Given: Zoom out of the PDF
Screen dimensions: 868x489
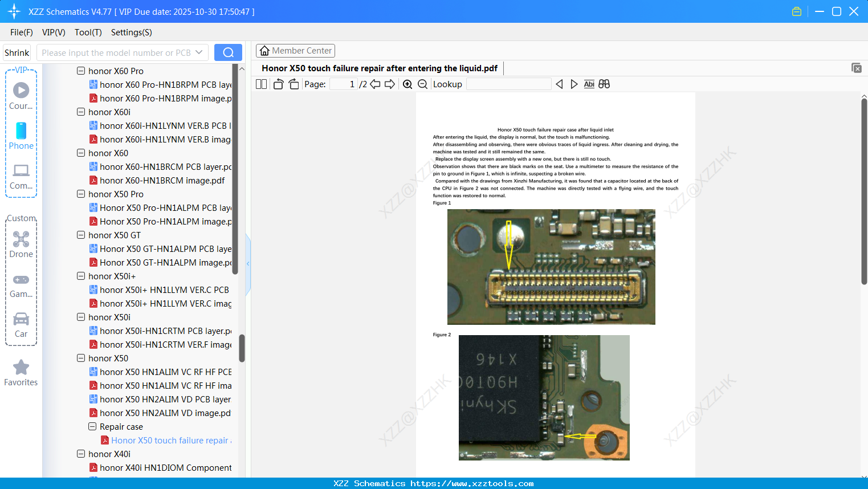Looking at the screenshot, I should (422, 84).
